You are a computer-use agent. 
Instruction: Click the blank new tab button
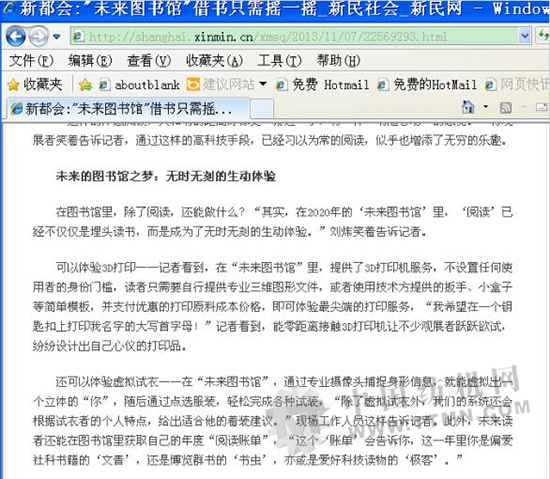[x=262, y=108]
